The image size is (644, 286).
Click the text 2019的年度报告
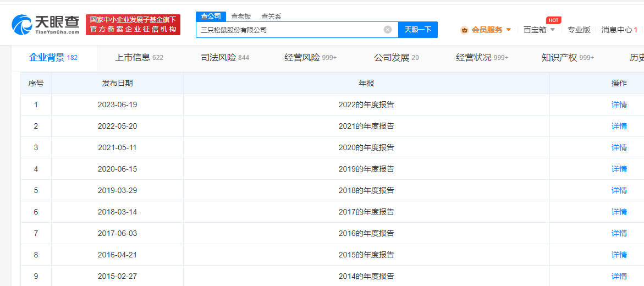pos(366,169)
